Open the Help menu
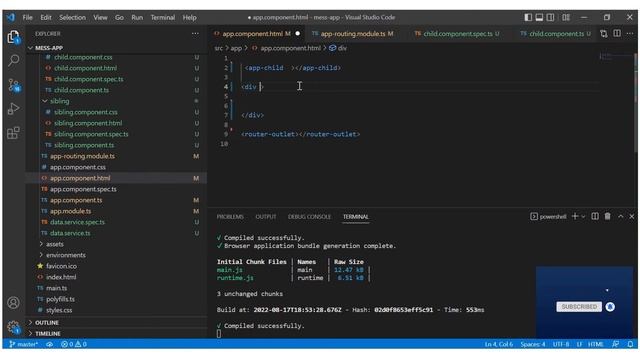Screen dimensions: 640x360 (189, 18)
